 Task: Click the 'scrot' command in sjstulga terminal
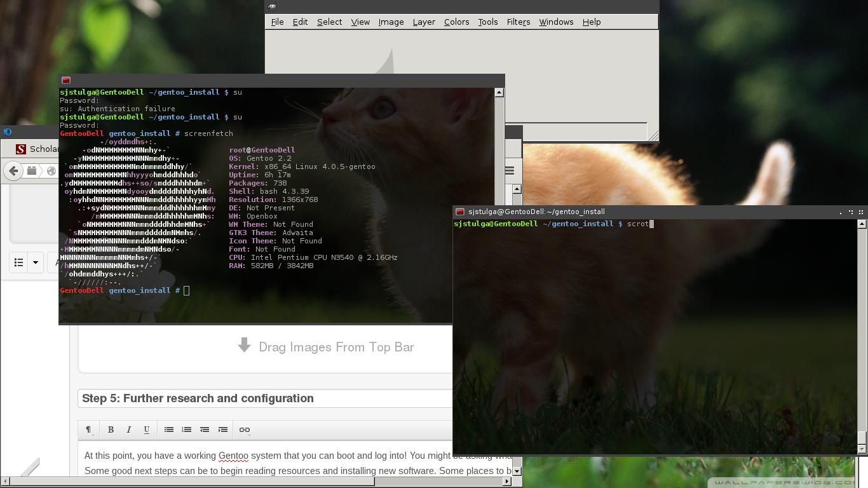pyautogui.click(x=638, y=224)
